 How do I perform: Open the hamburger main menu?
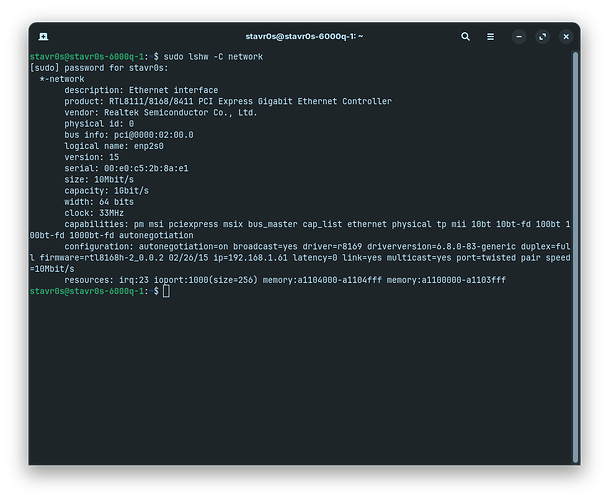click(492, 36)
